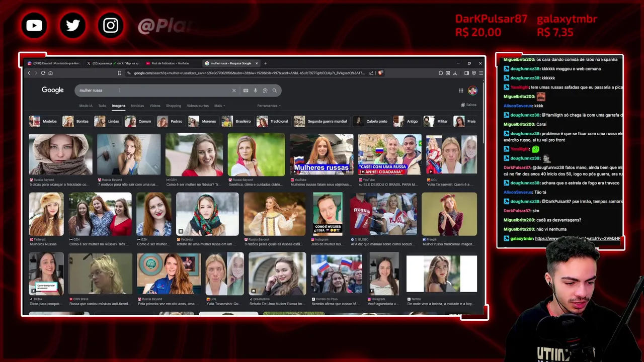This screenshot has height=362, width=644.
Task: Apply the Antigo filter chip
Action: [406, 121]
